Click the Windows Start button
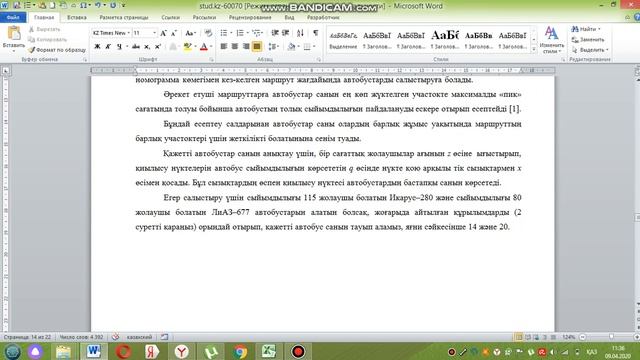 (x=12, y=351)
